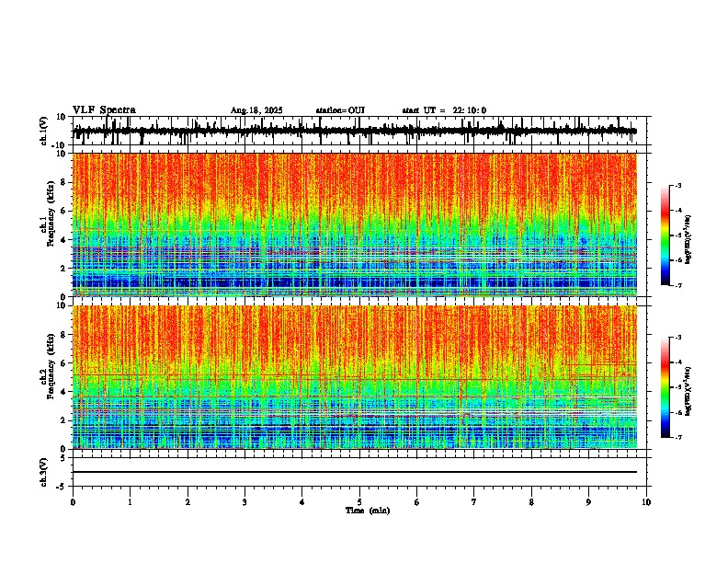This screenshot has height=563, width=728.
Task: Select the date text "Aug.18, 2025"
Action: tap(256, 110)
